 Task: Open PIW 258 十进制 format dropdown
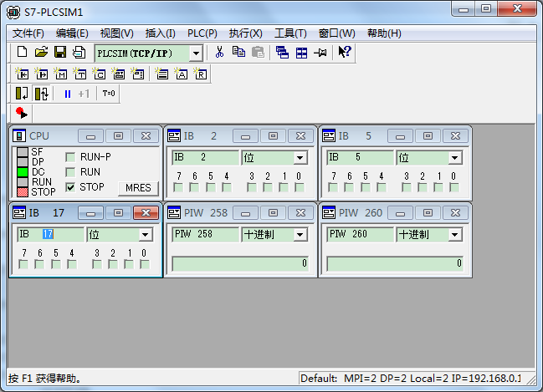[x=300, y=235]
